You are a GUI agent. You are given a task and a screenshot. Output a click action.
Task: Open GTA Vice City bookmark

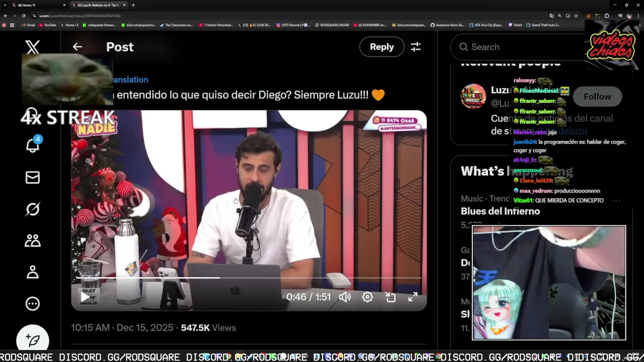click(x=486, y=25)
